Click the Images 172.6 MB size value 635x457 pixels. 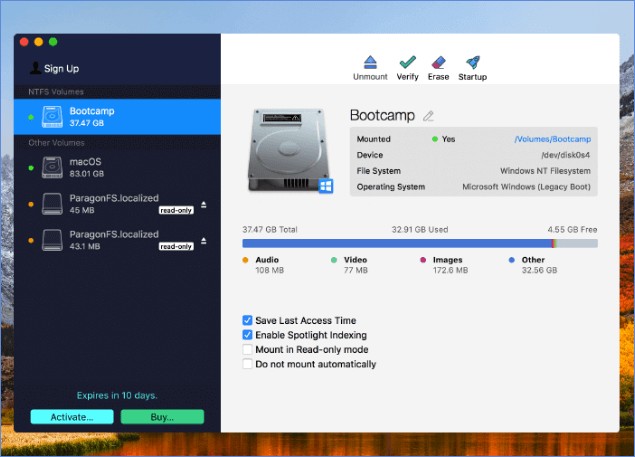450,270
